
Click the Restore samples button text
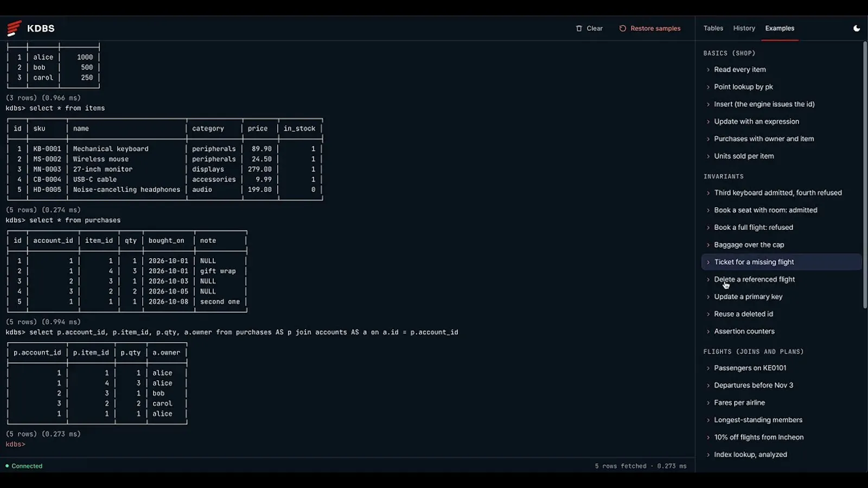pyautogui.click(x=655, y=28)
